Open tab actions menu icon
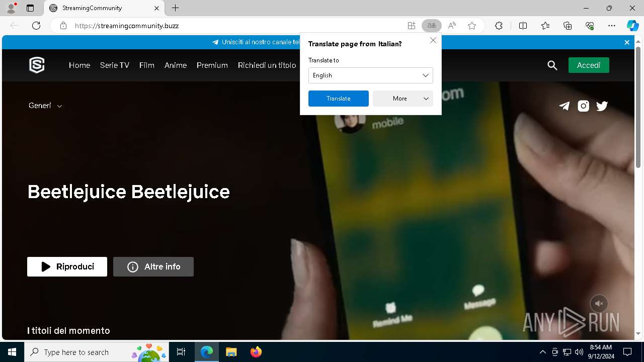Image resolution: width=644 pixels, height=362 pixels. tap(30, 8)
